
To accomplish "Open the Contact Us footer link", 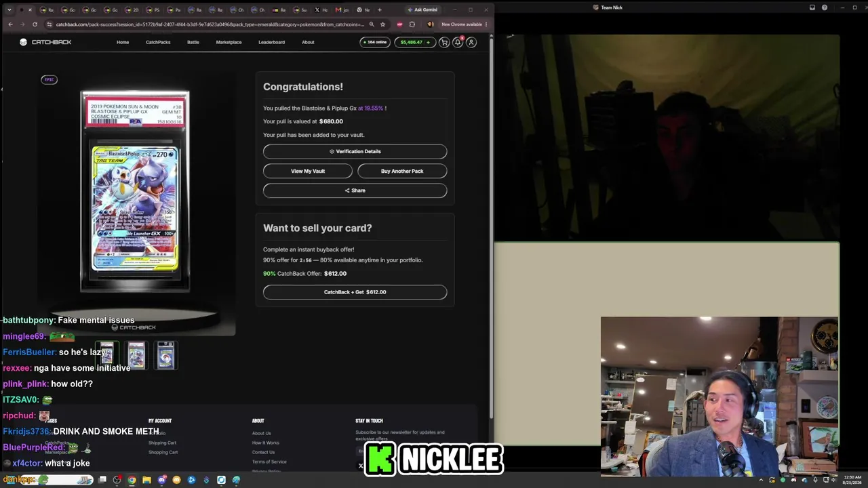I will 263,452.
